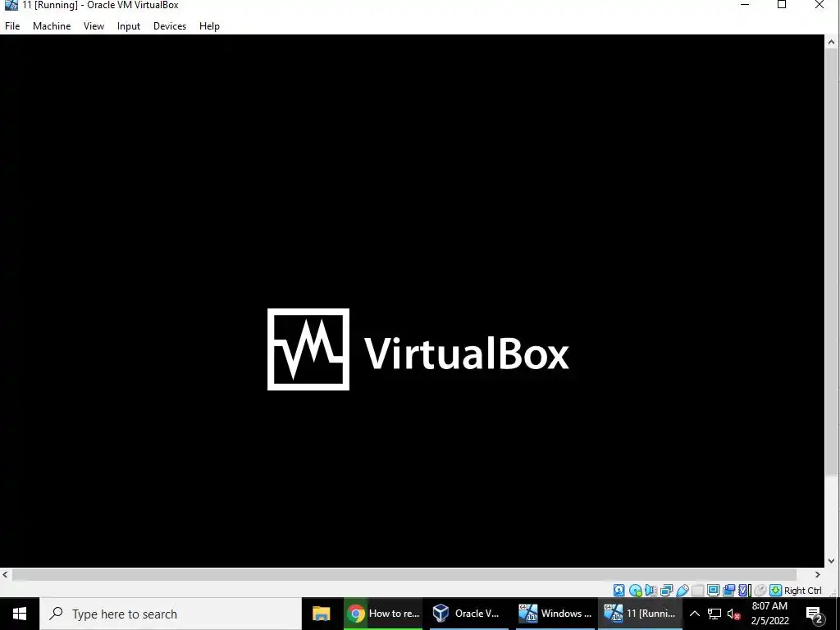Click the network icon in system tray
Screen dimensions: 840x630
coord(714,614)
